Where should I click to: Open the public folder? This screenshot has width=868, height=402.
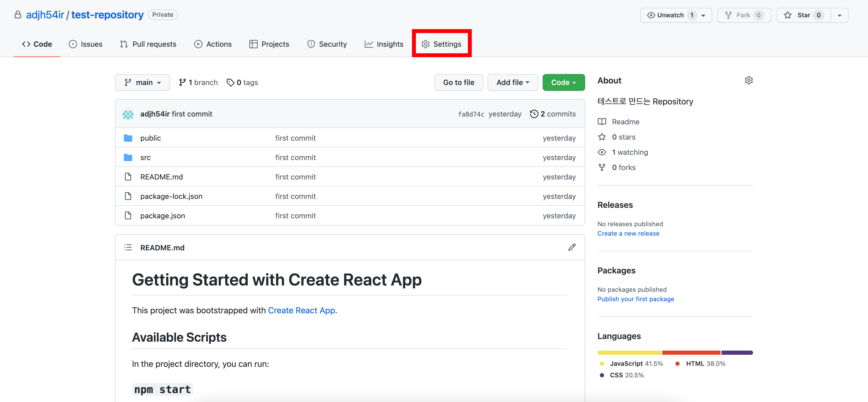150,138
